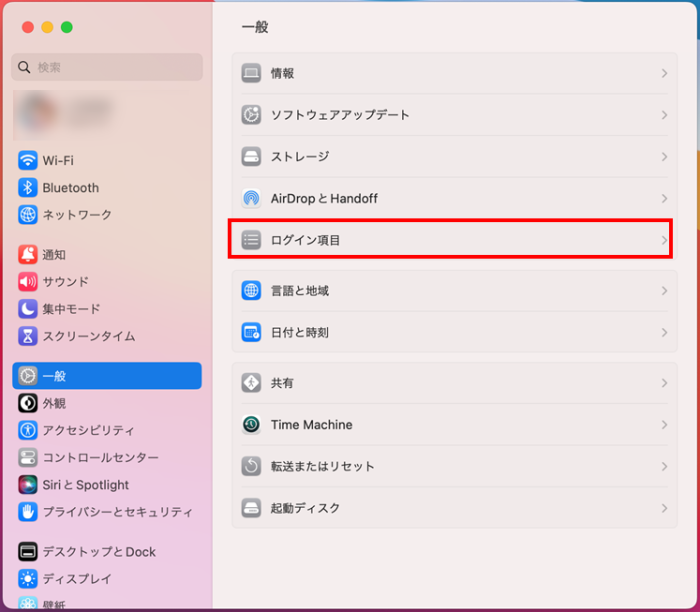Click the AirDrop と Handoff icon

click(x=251, y=198)
